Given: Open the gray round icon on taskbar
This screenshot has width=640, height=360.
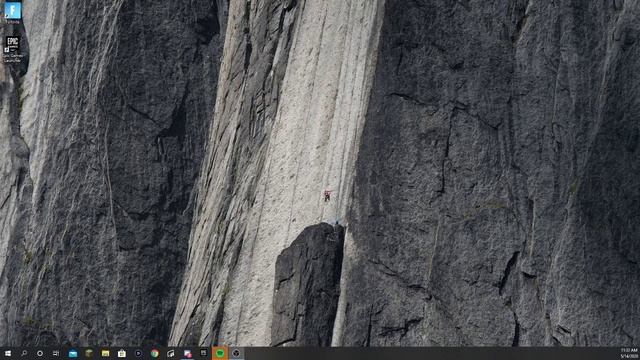Looking at the screenshot, I should coord(236,353).
